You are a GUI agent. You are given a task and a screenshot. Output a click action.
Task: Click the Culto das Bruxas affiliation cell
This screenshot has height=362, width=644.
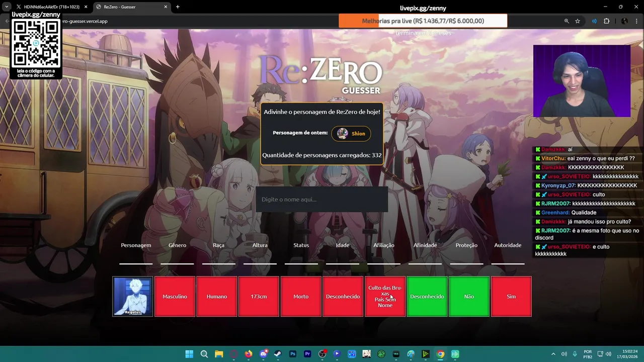(x=385, y=296)
